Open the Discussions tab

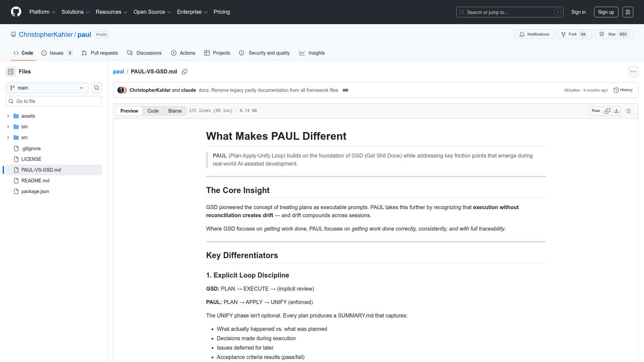click(x=144, y=53)
